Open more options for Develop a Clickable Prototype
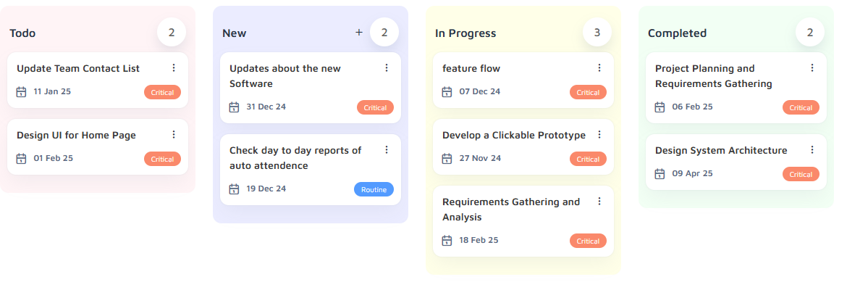The width and height of the screenshot is (868, 298). coord(599,134)
